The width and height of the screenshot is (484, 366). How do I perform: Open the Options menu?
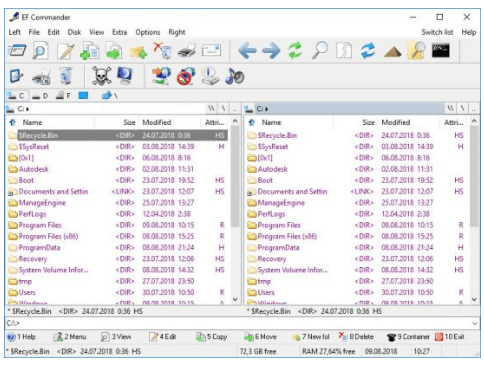[x=148, y=32]
